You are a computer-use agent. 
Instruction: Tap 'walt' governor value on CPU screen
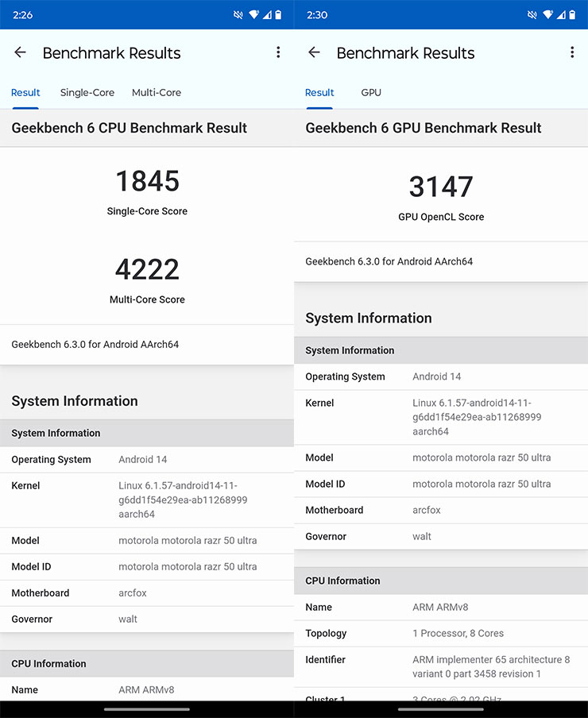click(x=128, y=619)
